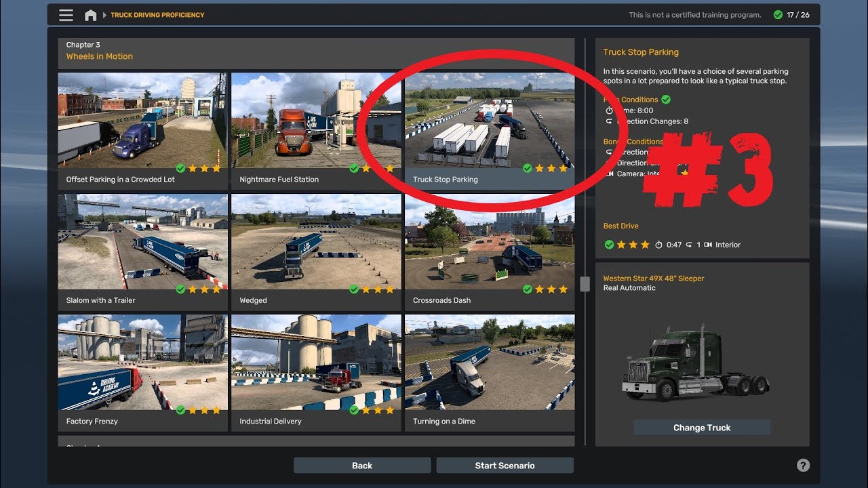
Task: Click the Truck Stop Parking details heading
Action: pos(641,52)
